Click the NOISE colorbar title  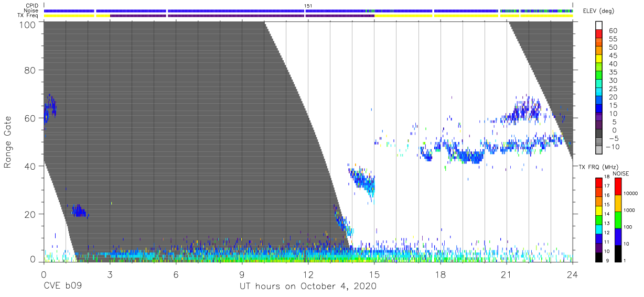pyautogui.click(x=620, y=173)
